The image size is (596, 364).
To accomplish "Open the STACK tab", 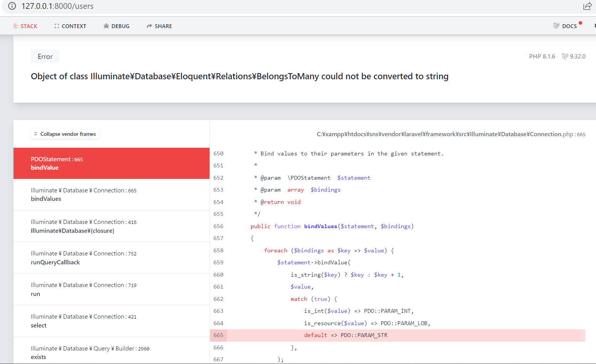I will click(25, 26).
